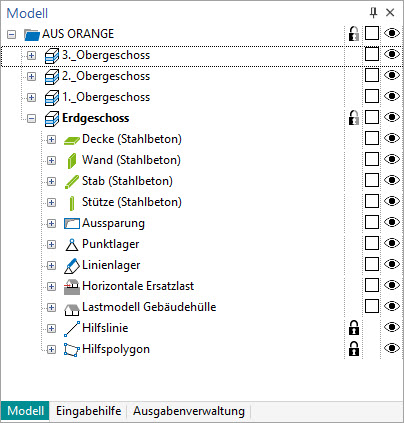Image resolution: width=404 pixels, height=423 pixels.
Task: Click the Stütze (Stahlbeton) column icon
Action: (72, 203)
